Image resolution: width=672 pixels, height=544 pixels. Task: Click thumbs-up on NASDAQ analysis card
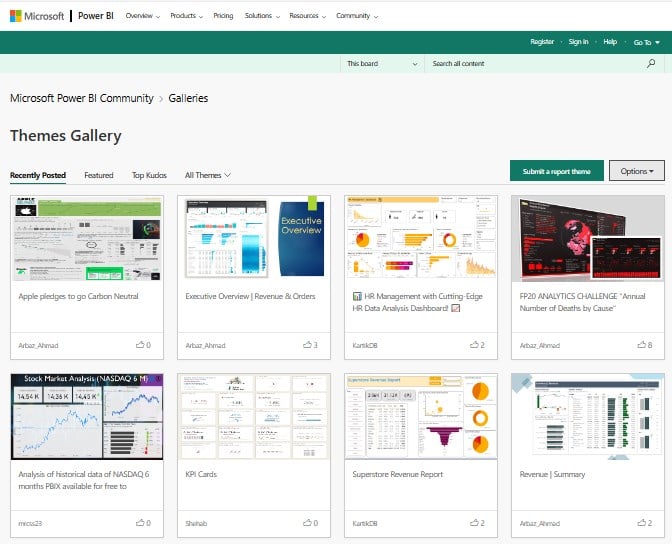140,523
